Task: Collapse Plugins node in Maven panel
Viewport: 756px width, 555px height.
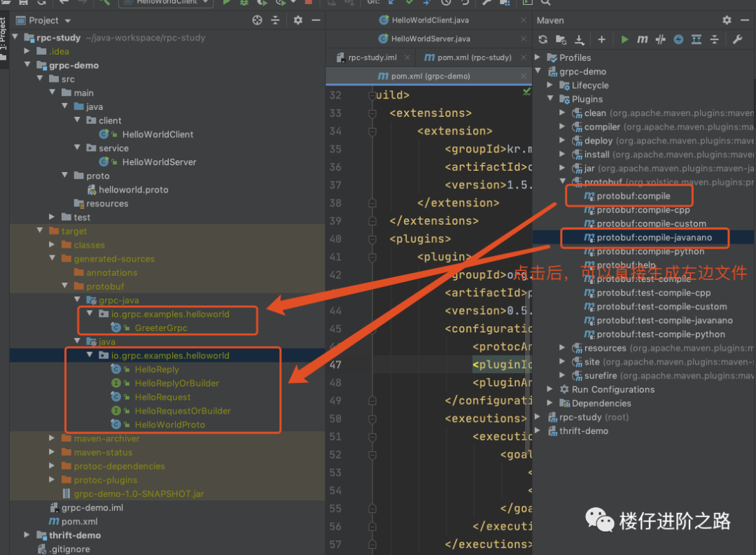Action: (x=550, y=99)
